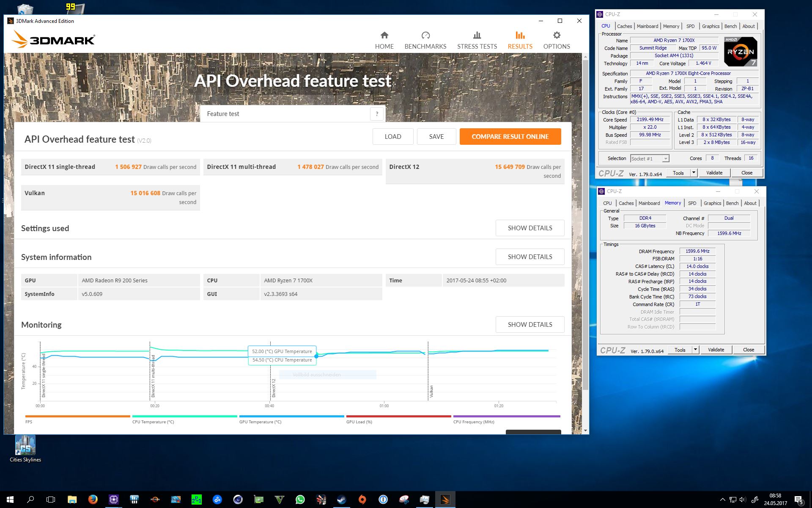Click Compare Result Online button
Viewport: 812px width, 508px height.
[510, 137]
